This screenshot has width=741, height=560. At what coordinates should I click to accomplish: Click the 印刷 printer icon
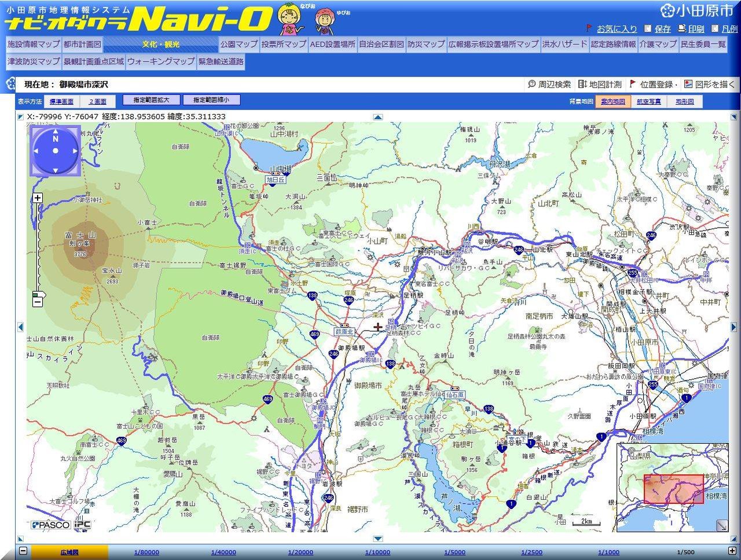coord(682,28)
